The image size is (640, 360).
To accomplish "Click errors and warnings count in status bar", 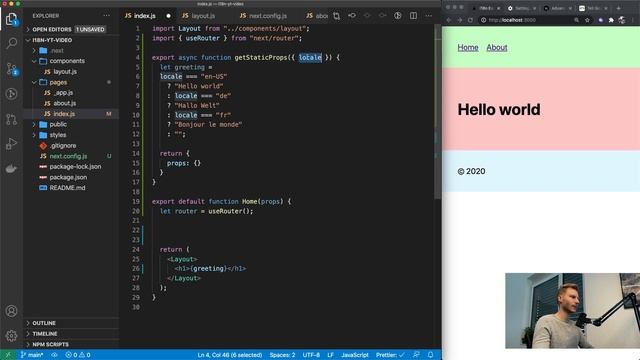I will [x=78, y=355].
